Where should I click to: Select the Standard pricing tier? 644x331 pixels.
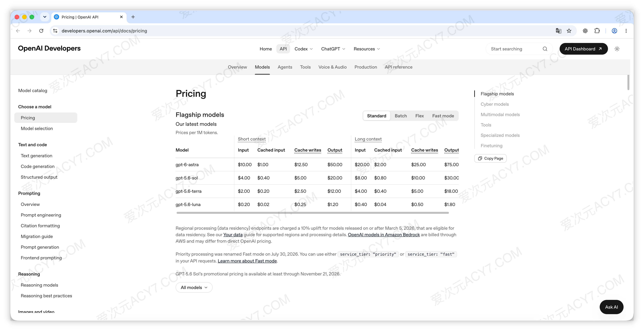point(377,116)
